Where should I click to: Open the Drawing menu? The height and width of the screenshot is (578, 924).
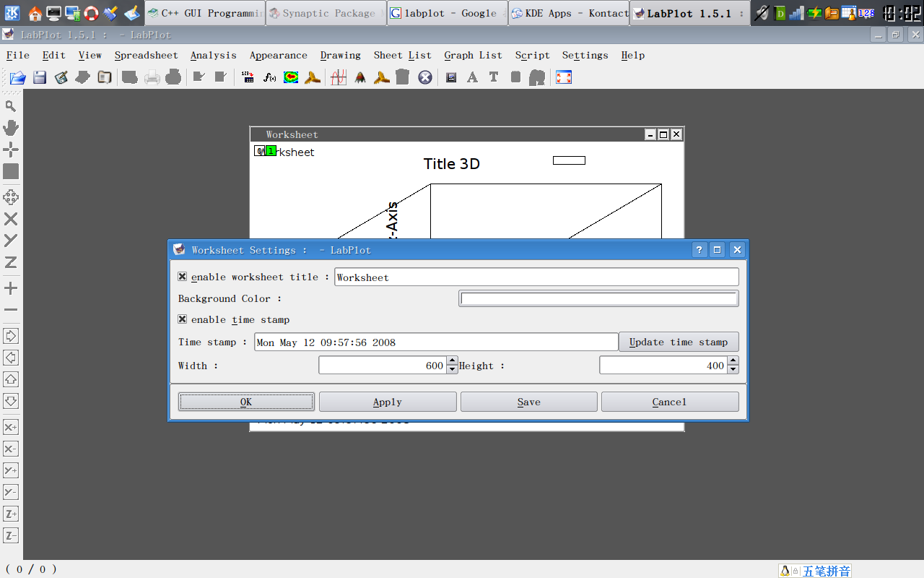[340, 55]
